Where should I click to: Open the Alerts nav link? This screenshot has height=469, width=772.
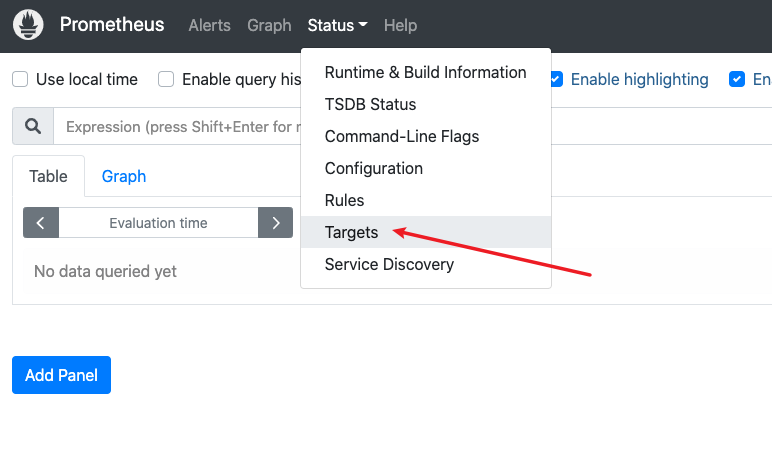click(209, 25)
